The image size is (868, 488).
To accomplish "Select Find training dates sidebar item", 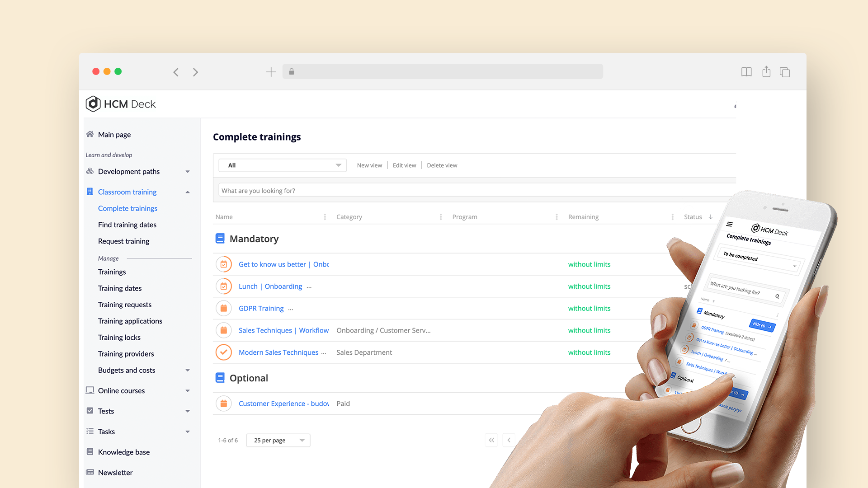I will [x=127, y=225].
